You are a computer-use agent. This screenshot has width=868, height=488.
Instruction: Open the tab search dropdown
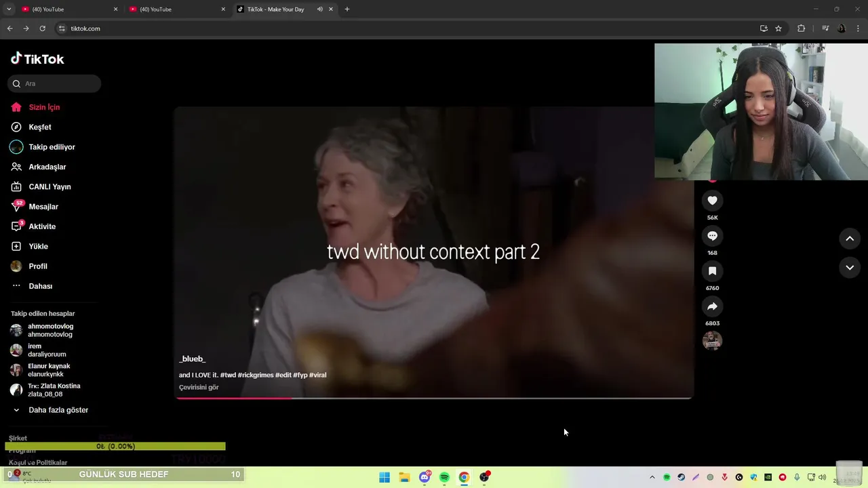tap(9, 9)
